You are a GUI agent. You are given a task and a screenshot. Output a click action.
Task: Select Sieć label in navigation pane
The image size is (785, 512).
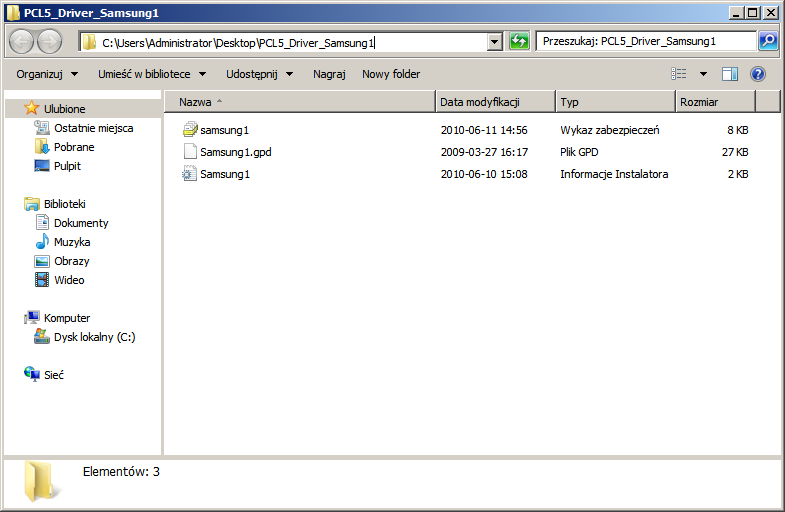54,375
